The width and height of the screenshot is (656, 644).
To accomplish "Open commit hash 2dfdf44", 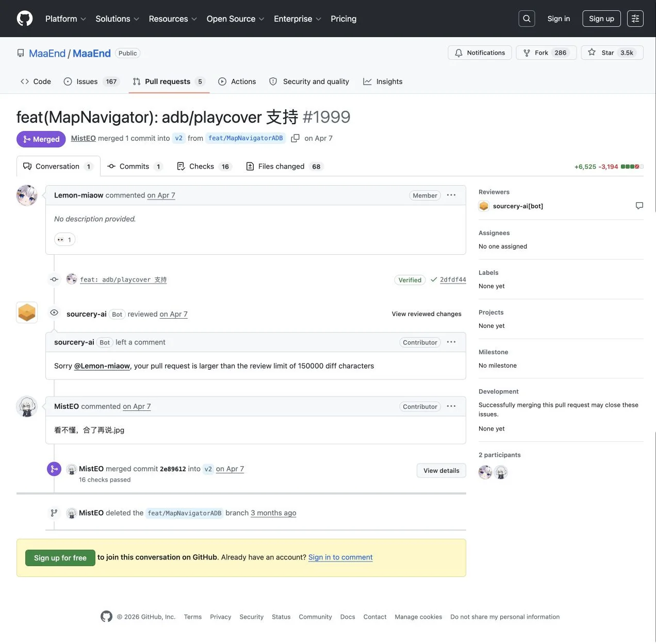I will click(453, 279).
